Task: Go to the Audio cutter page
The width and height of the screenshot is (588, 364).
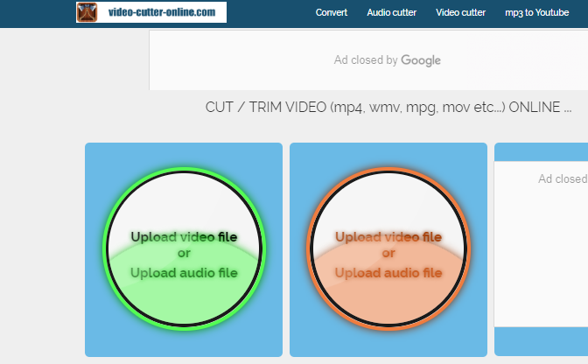Action: coord(391,12)
